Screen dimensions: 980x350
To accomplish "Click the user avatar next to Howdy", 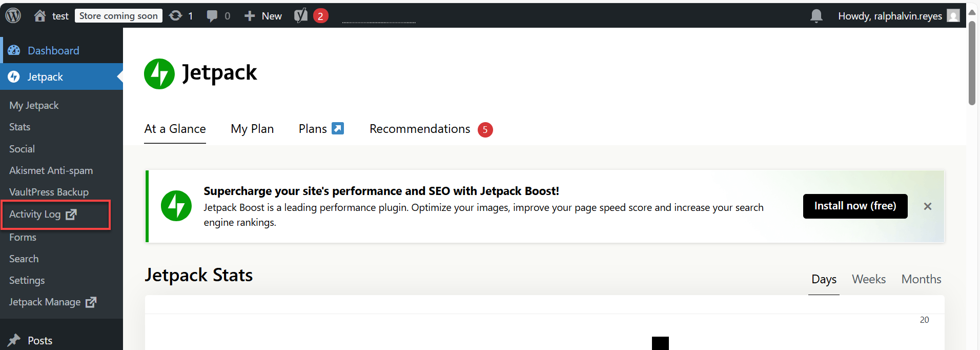I will tap(953, 16).
